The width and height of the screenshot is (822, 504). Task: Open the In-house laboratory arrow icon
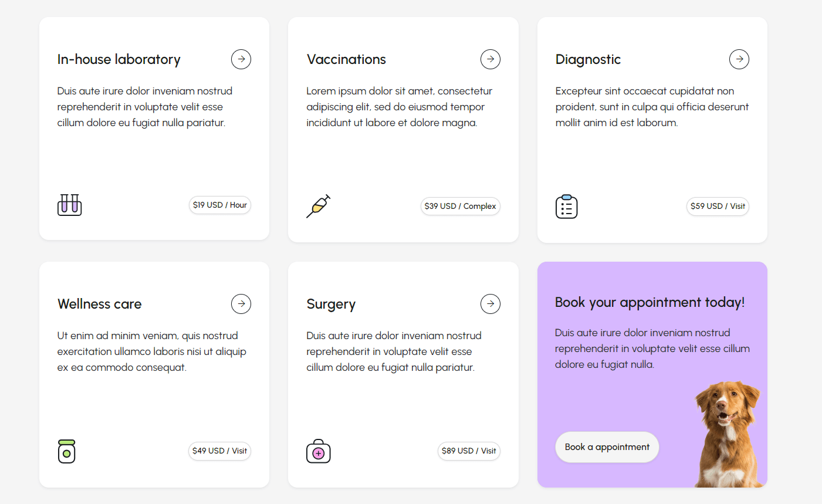(241, 59)
